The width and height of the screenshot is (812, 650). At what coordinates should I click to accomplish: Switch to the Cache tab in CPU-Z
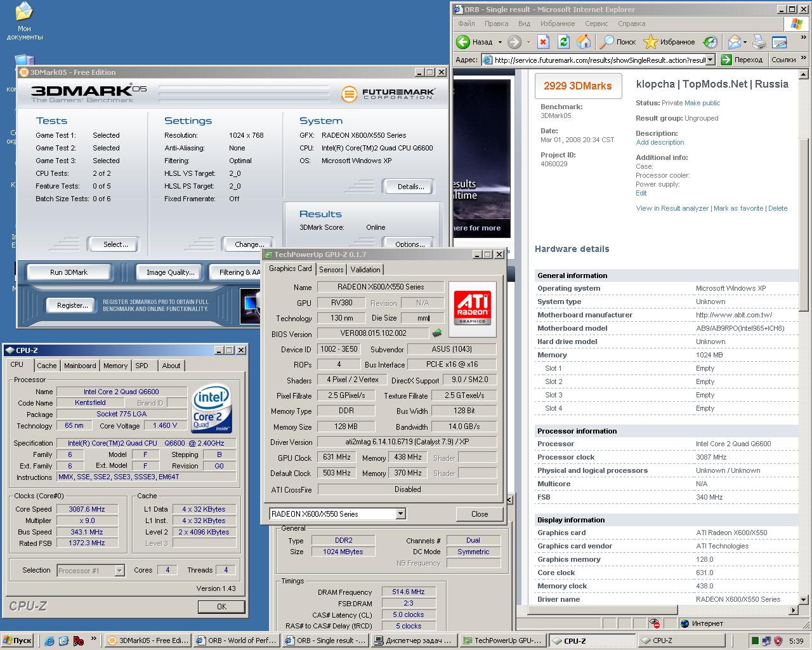point(46,366)
